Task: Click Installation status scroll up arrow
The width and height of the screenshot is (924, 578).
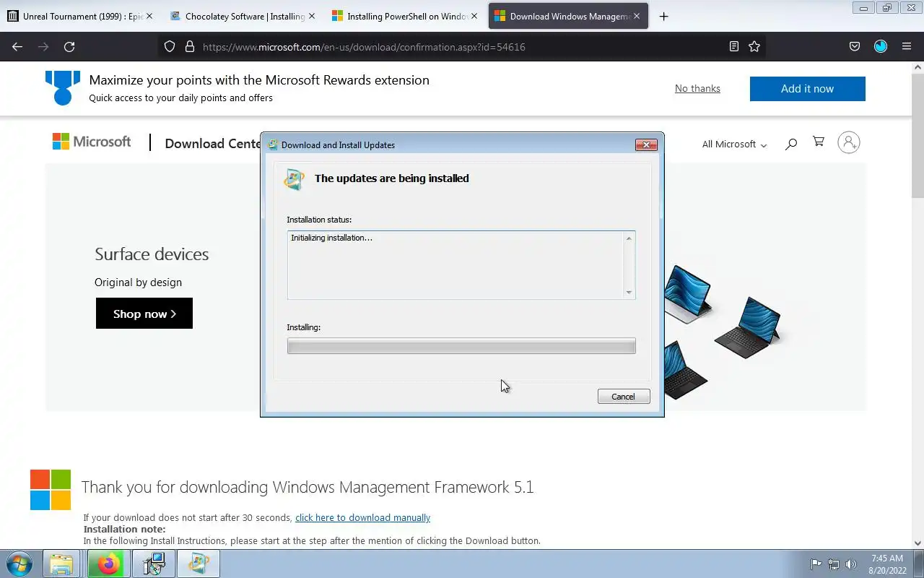Action: point(629,238)
